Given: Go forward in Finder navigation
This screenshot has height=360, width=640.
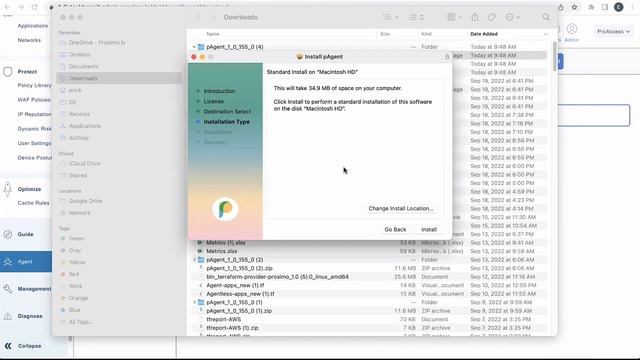Looking at the screenshot, I should (213, 17).
